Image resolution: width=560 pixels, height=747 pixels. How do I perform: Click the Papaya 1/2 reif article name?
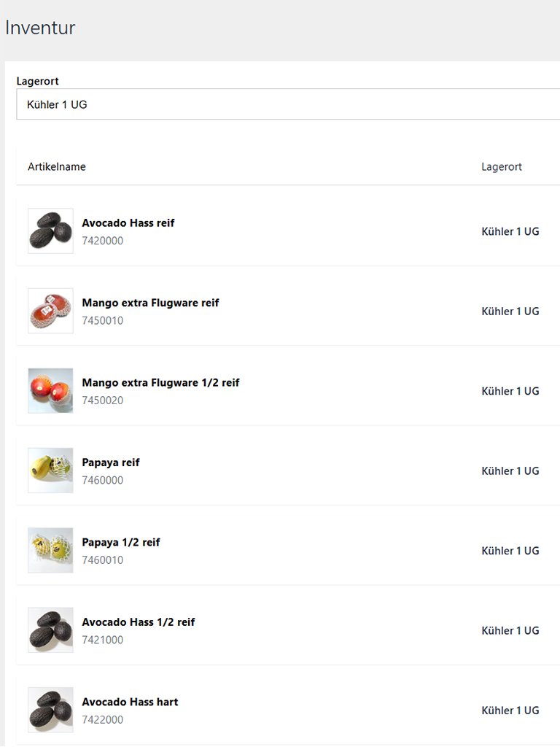tap(121, 543)
